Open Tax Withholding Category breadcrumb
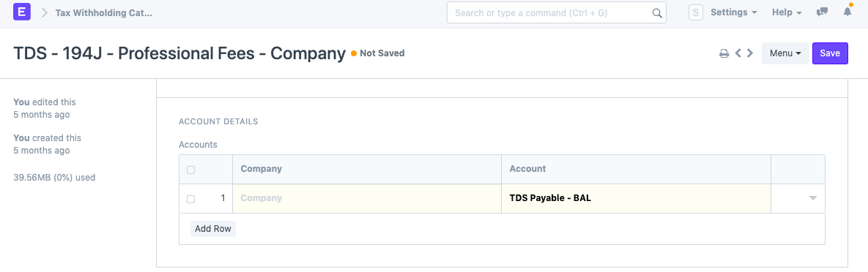Viewport: 868px width, 272px height. 103,12
